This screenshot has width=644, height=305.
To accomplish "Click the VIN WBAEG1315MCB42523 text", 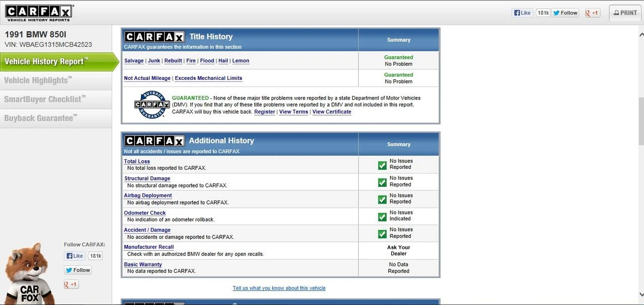I will click(48, 45).
